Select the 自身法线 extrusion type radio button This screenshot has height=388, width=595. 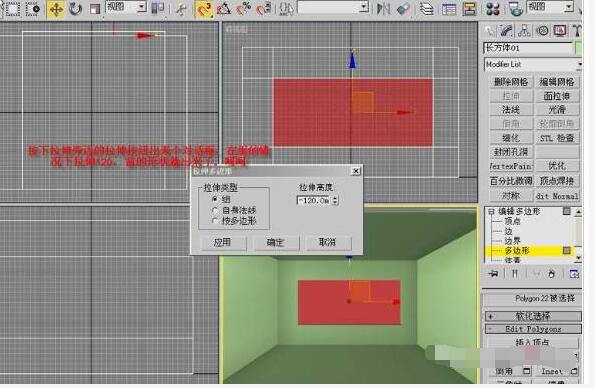pyautogui.click(x=215, y=210)
